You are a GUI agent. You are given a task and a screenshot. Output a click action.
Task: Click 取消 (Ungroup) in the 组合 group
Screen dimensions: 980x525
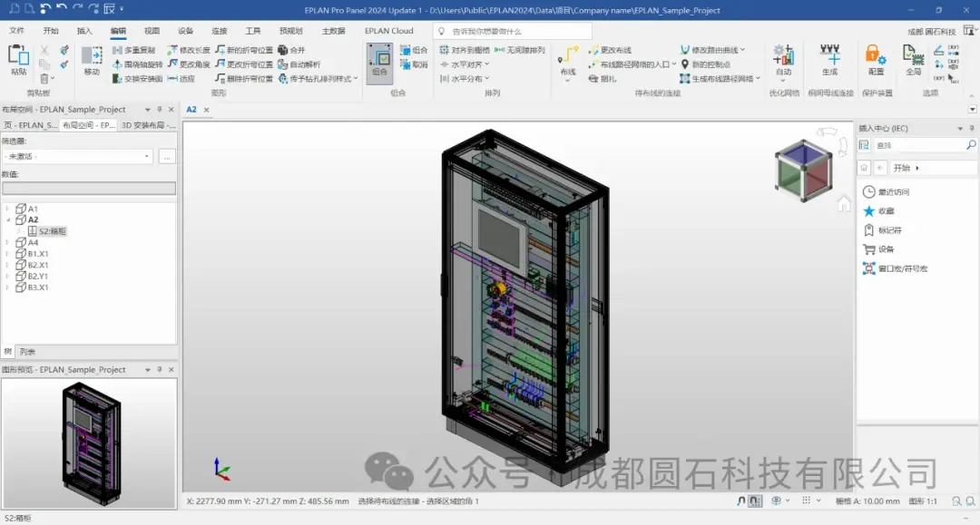pos(414,64)
